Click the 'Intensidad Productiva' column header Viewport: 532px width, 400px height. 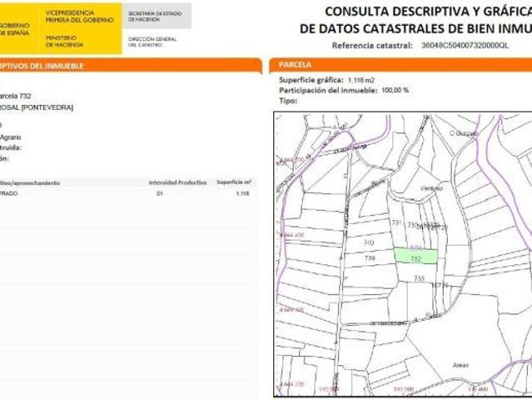pyautogui.click(x=177, y=182)
